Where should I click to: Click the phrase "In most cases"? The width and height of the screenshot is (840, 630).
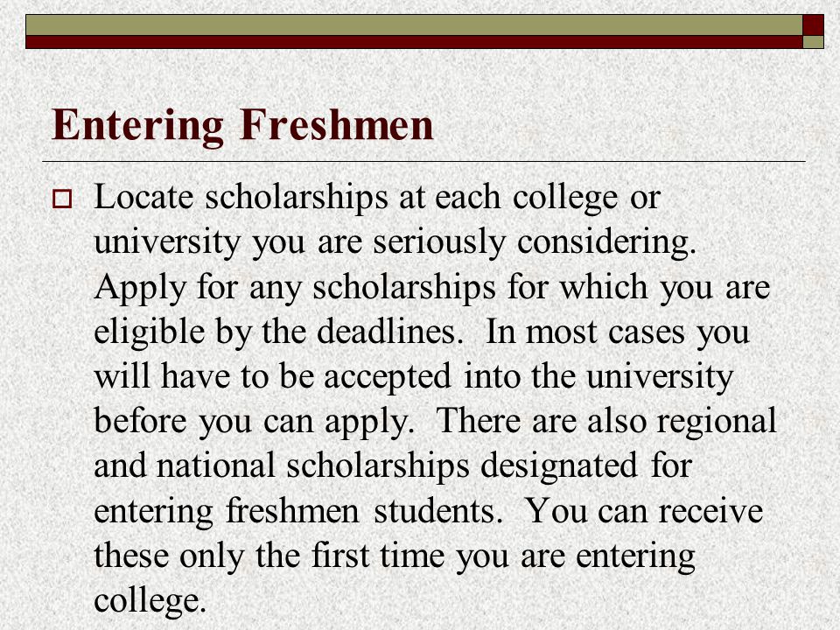[585, 332]
